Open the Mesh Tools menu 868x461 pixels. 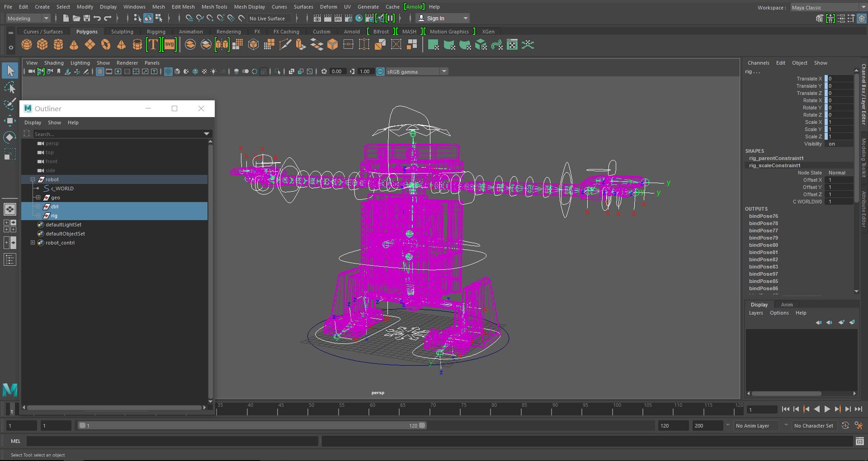214,7
